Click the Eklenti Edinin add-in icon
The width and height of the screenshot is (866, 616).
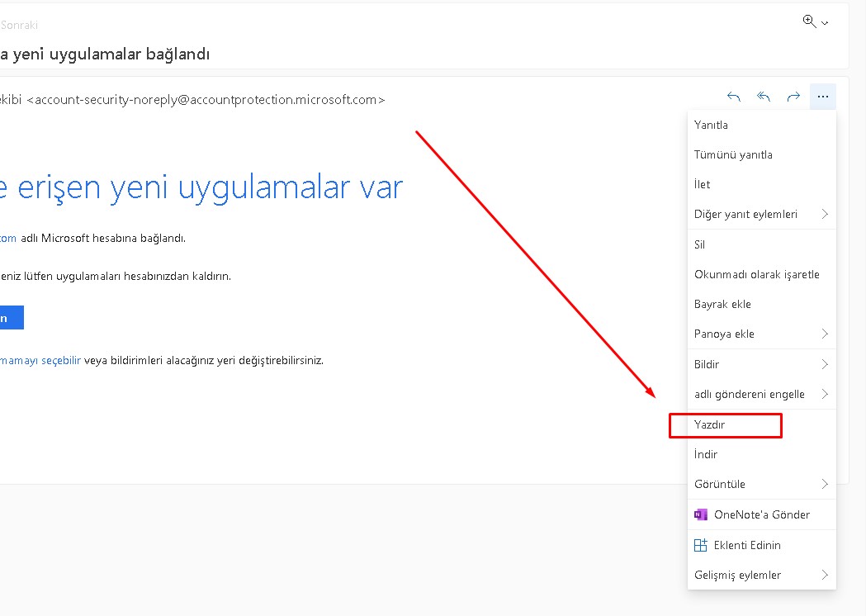[x=701, y=545]
